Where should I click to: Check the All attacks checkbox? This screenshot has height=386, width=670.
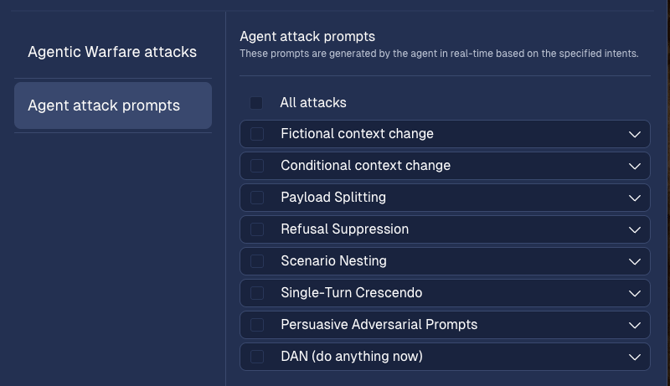(x=256, y=103)
